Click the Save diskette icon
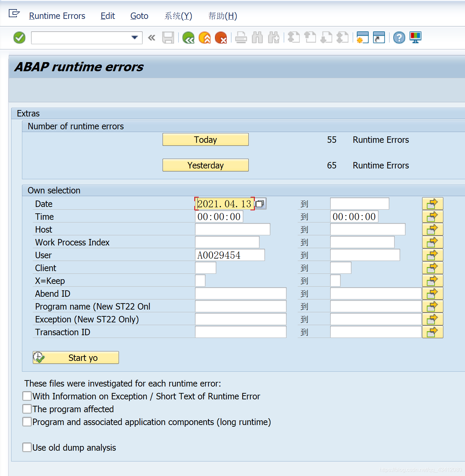This screenshot has width=465, height=476. [x=168, y=37]
